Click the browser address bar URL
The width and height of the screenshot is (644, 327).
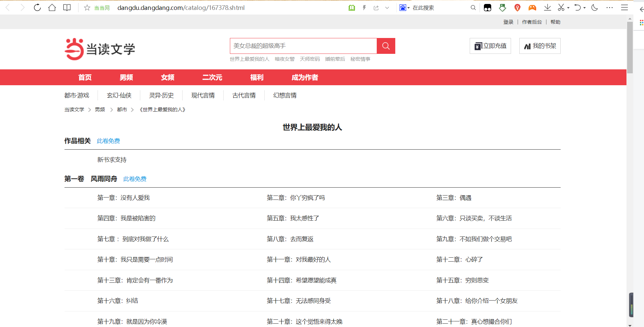181,8
